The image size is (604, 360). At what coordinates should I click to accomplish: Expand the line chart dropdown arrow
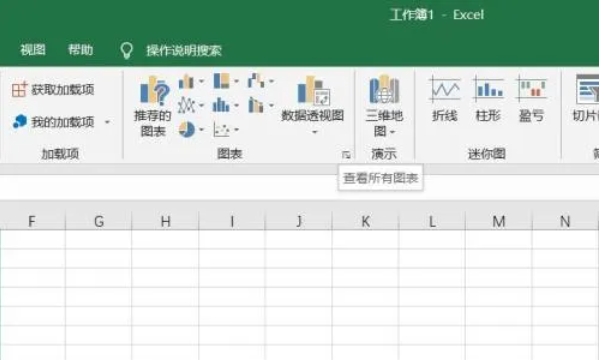click(201, 105)
